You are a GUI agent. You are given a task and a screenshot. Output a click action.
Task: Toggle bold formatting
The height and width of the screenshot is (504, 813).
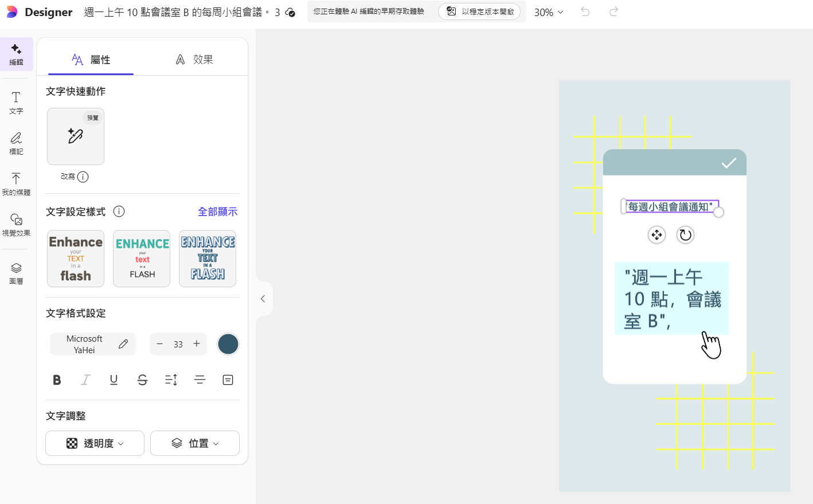point(57,380)
